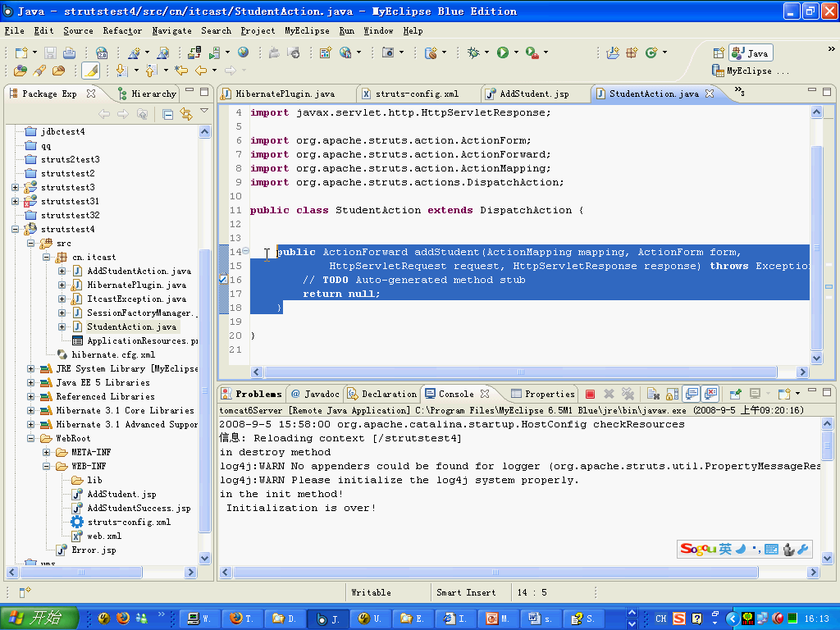Click the Run External Tools icon

(532, 52)
